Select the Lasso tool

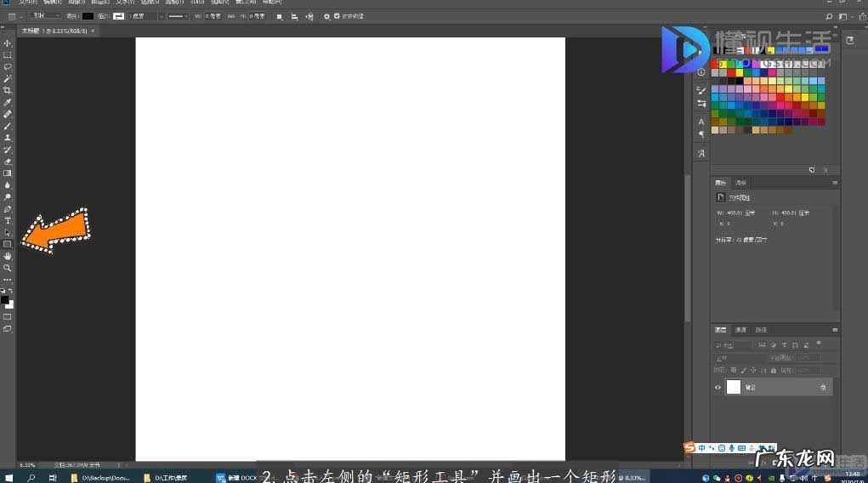click(x=8, y=66)
